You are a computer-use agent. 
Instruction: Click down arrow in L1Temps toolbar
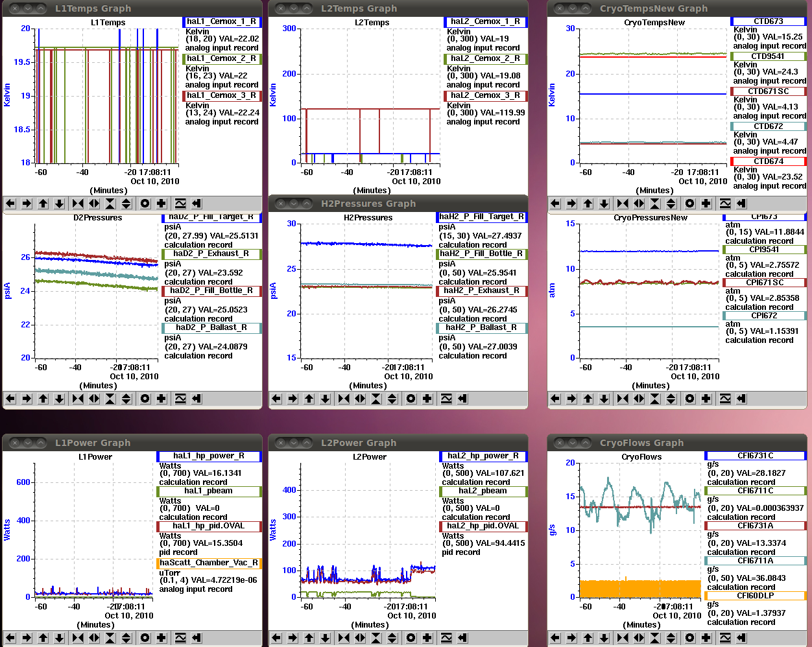(x=59, y=204)
